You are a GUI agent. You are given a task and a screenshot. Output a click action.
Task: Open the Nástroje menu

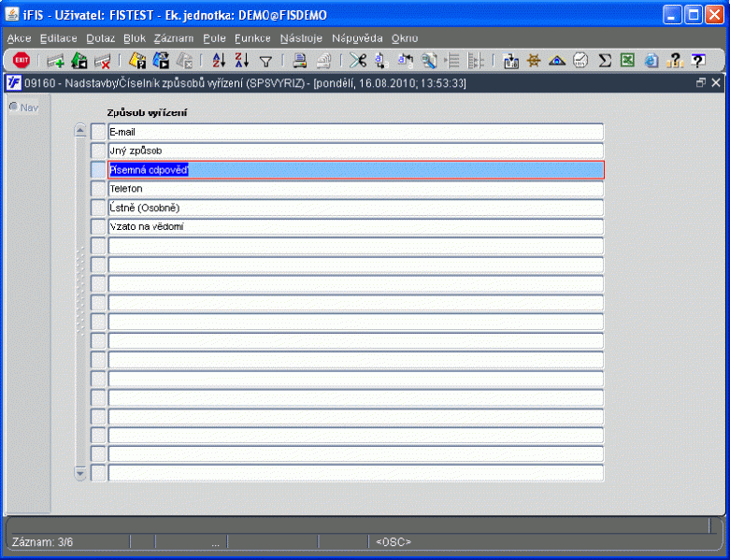pos(301,38)
